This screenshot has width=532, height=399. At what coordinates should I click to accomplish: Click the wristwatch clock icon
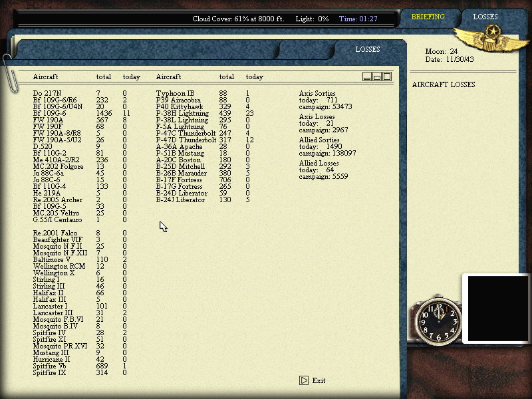click(438, 321)
